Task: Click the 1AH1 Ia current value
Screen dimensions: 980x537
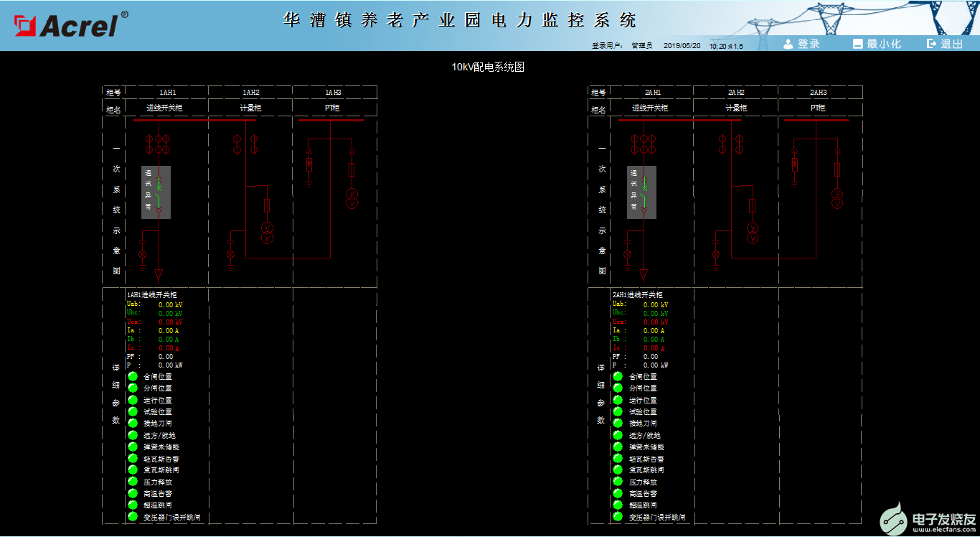Action: click(169, 330)
